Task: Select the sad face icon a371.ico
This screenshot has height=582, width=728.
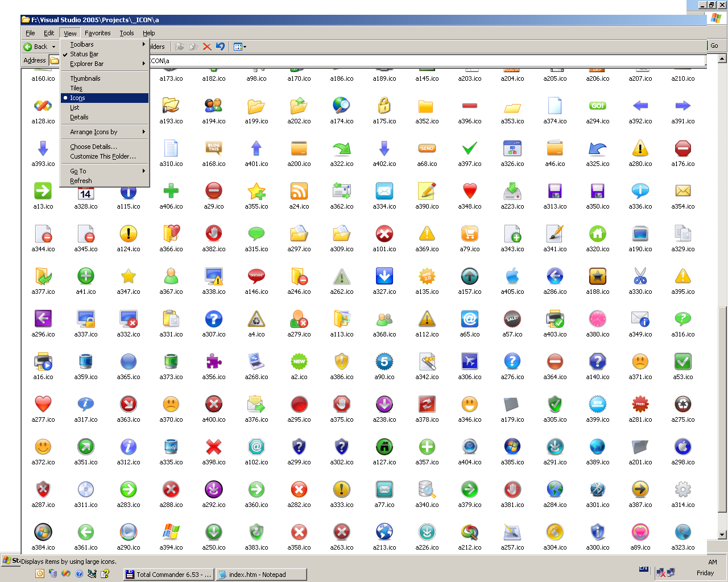Action: tap(640, 361)
